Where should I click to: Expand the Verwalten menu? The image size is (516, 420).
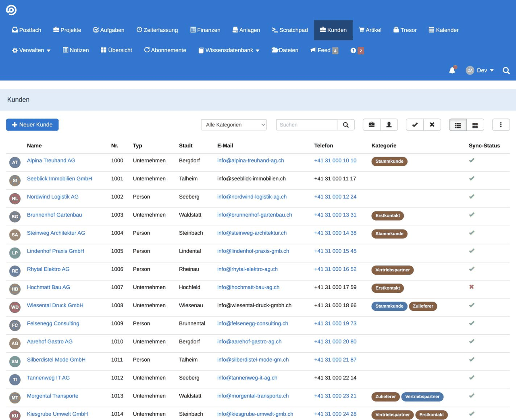click(31, 50)
